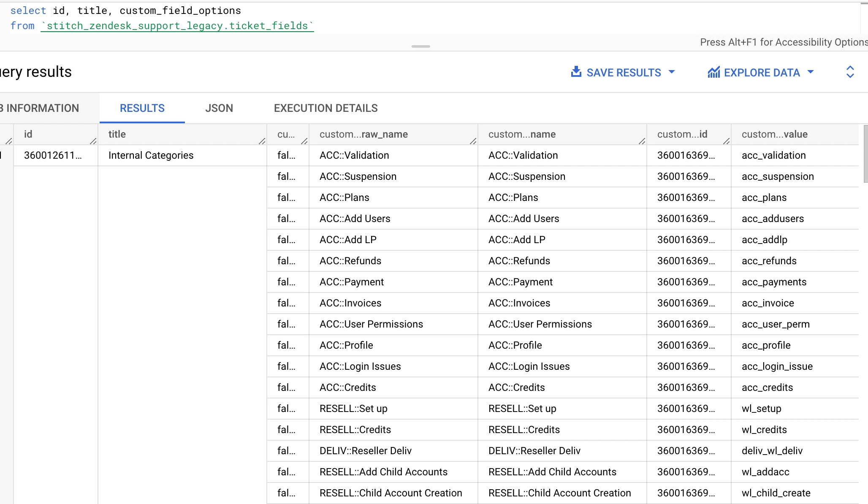Open the Save Results dropdown arrow
The image size is (868, 504).
click(x=672, y=72)
